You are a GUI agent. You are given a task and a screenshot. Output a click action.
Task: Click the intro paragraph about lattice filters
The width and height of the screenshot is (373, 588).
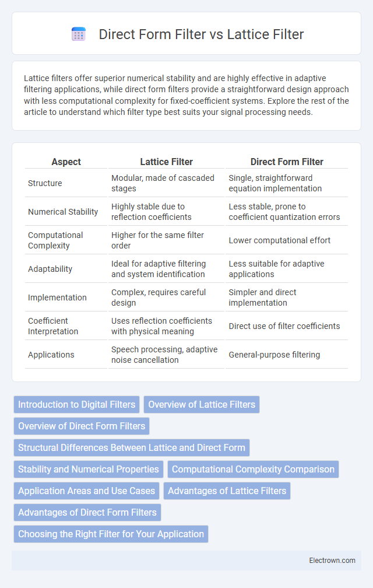(x=186, y=95)
